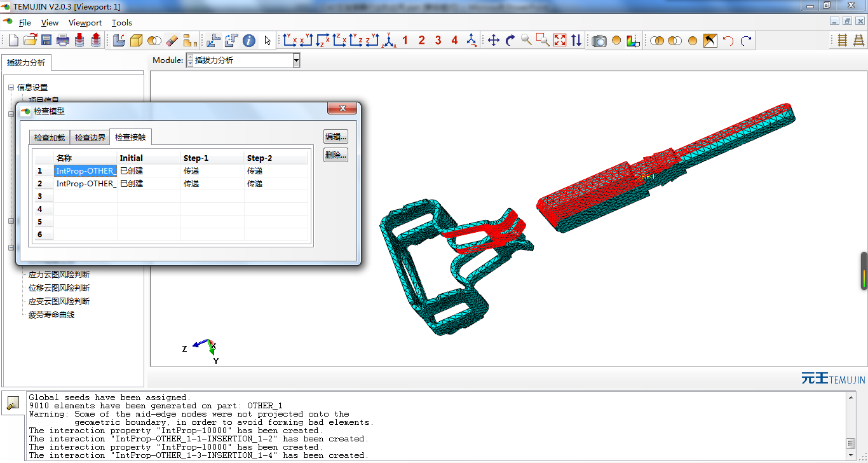
Task: Activate the pan view arrows icon
Action: point(493,41)
